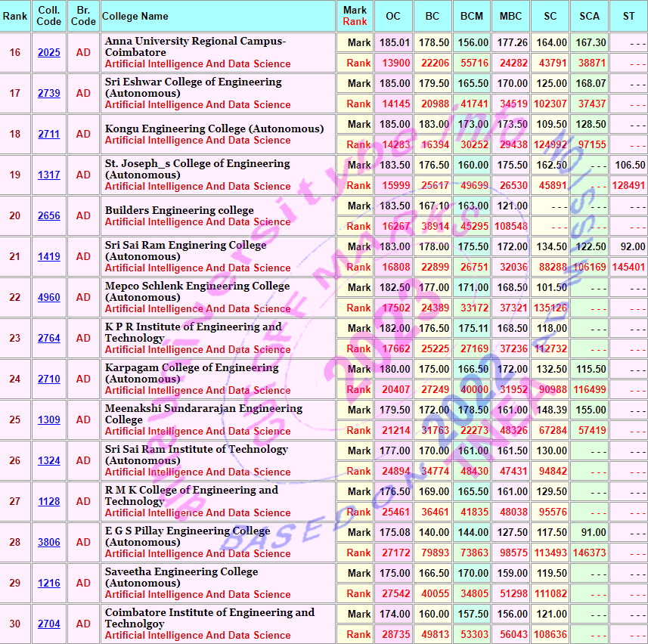Click OC rank value 28735
This screenshot has height=644, width=648.
click(x=396, y=634)
